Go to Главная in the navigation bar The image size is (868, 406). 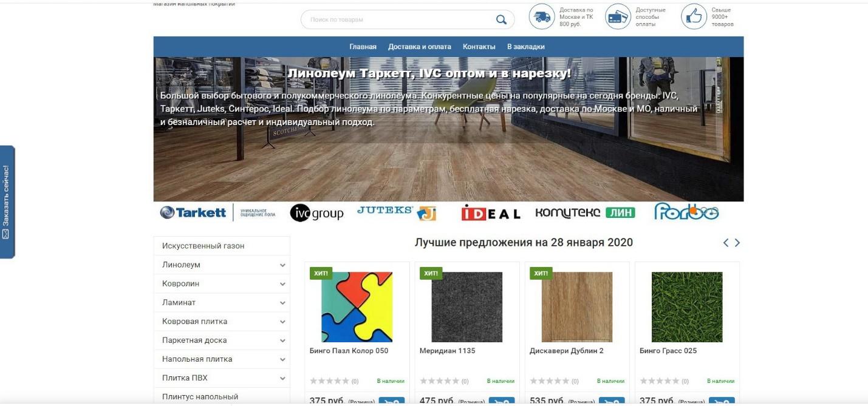363,47
